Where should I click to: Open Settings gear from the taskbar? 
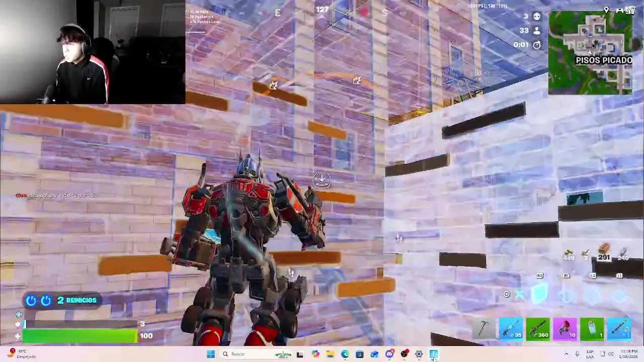pyautogui.click(x=419, y=354)
